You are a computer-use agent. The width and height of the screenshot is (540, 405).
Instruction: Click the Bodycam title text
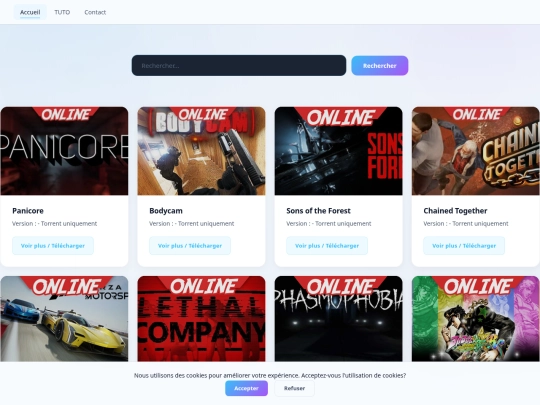[166, 211]
